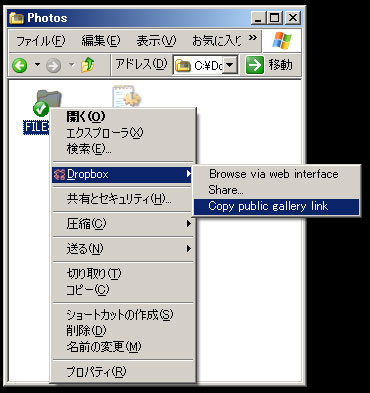Expand the 圧縮(C) submenu
This screenshot has height=393, width=370.
pos(123,224)
